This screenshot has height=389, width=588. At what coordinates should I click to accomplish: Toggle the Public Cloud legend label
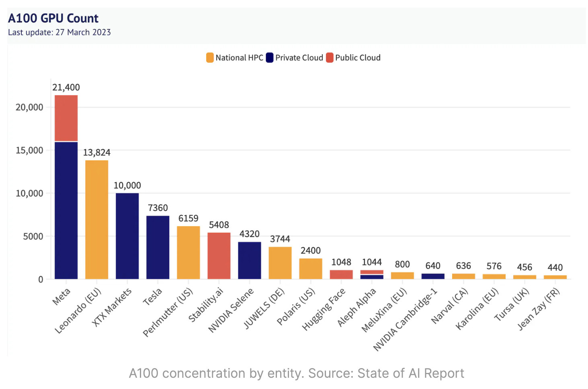click(358, 58)
